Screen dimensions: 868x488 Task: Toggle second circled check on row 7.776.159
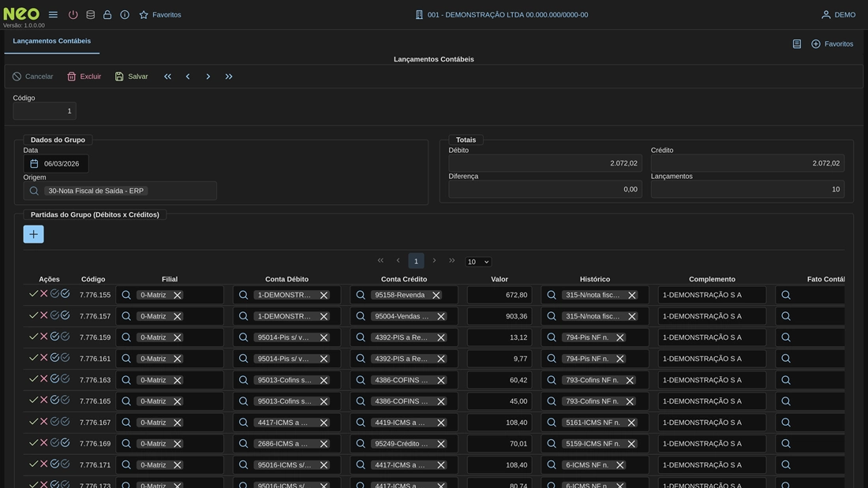coord(65,337)
